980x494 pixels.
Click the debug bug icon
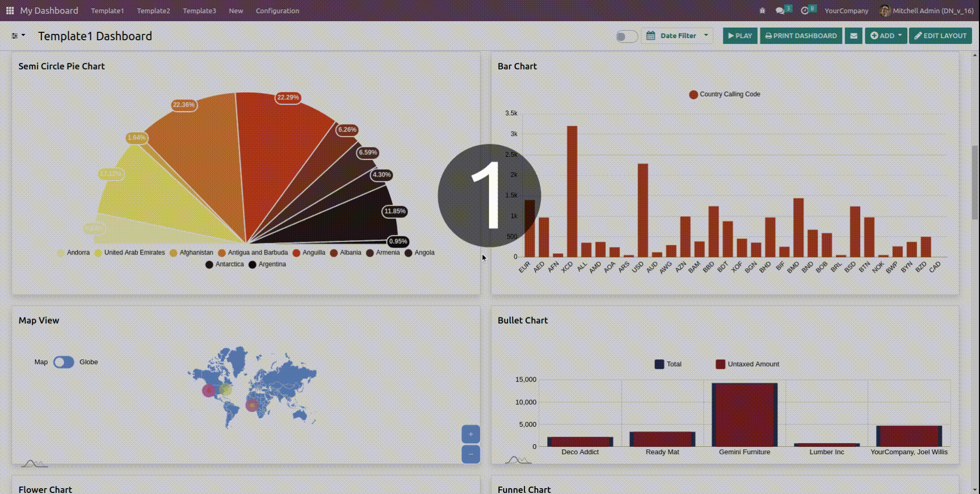click(762, 11)
